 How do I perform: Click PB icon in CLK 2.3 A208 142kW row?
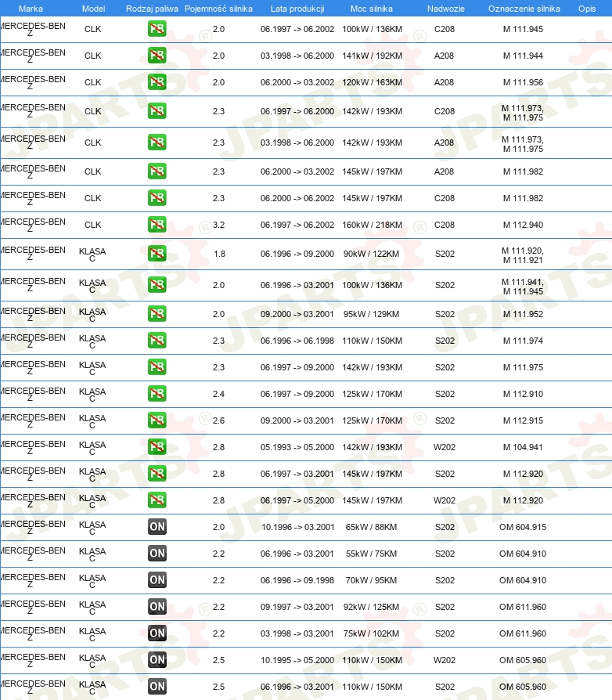(x=157, y=143)
